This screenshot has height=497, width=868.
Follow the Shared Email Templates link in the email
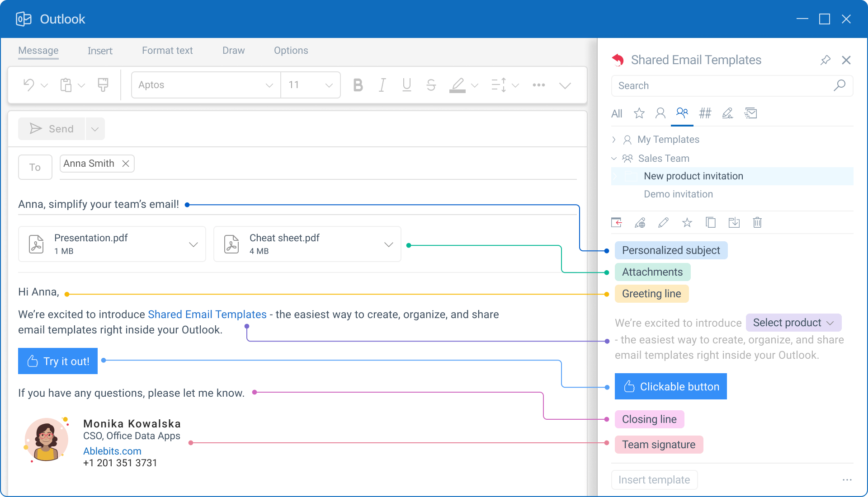click(x=207, y=314)
